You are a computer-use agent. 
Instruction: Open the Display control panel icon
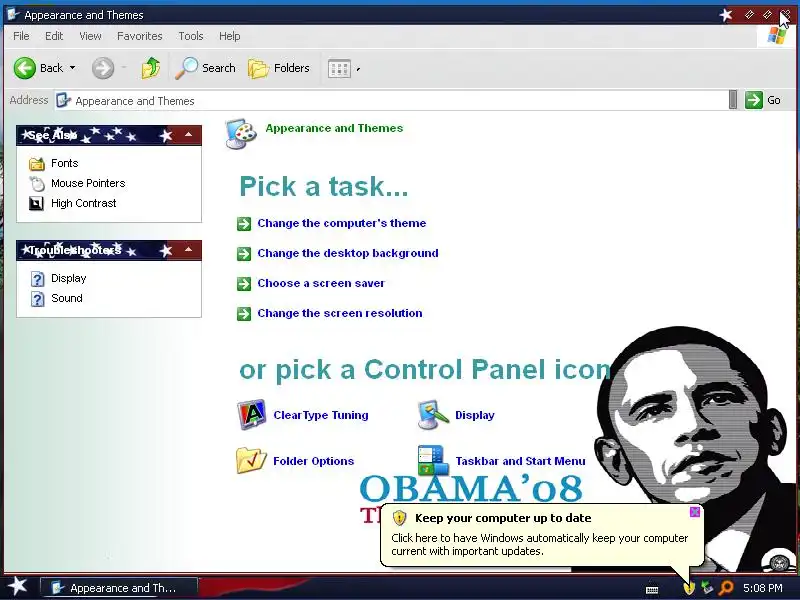tap(433, 415)
